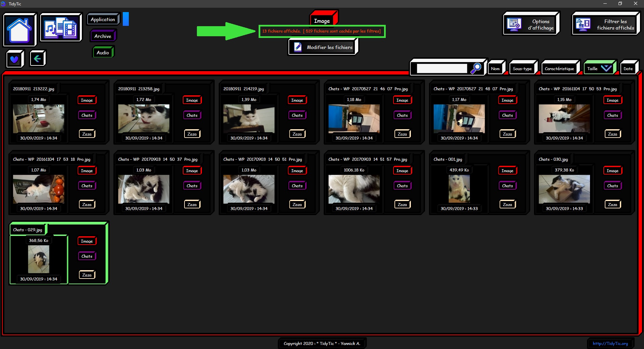Select thumbnail of Chats - 030.jpg
Screen dimensions: 644x349
(564, 189)
